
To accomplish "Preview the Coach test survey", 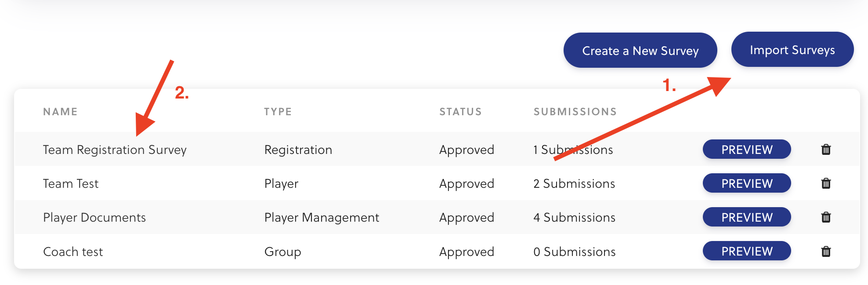I will [x=746, y=251].
